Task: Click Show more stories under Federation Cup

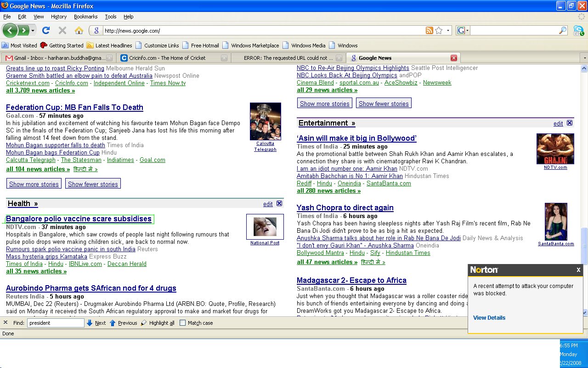Action: click(x=34, y=184)
